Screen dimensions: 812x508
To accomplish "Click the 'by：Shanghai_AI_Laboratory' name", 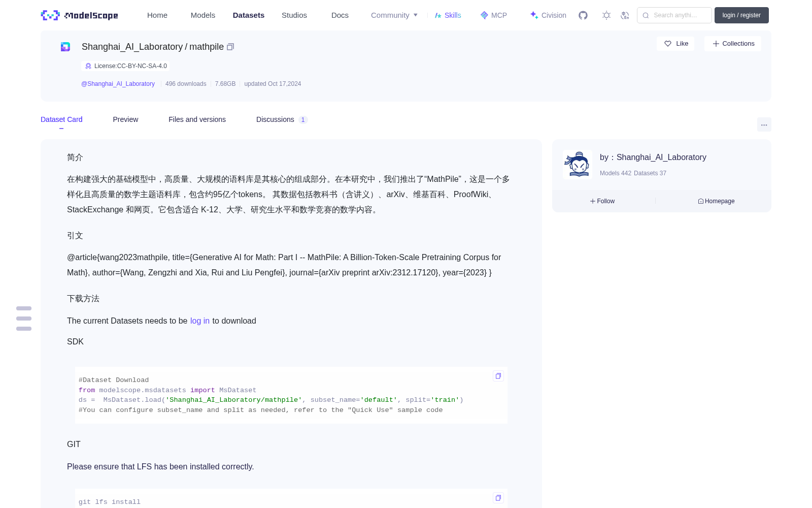I will click(653, 157).
